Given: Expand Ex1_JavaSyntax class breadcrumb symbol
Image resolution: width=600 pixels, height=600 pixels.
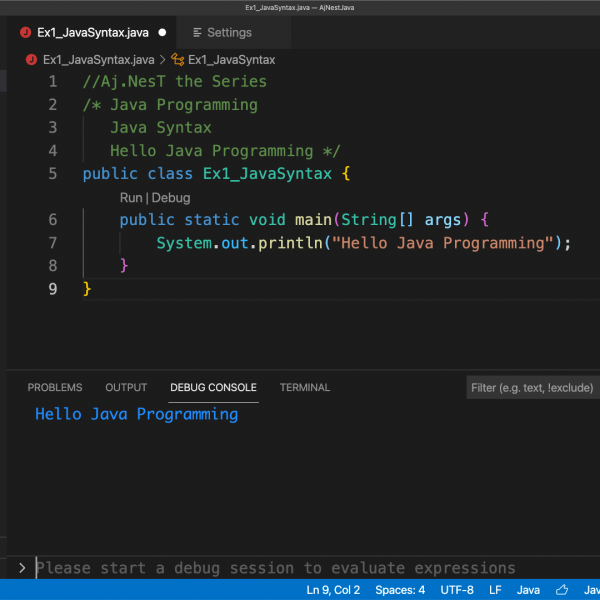Looking at the screenshot, I should tap(231, 60).
